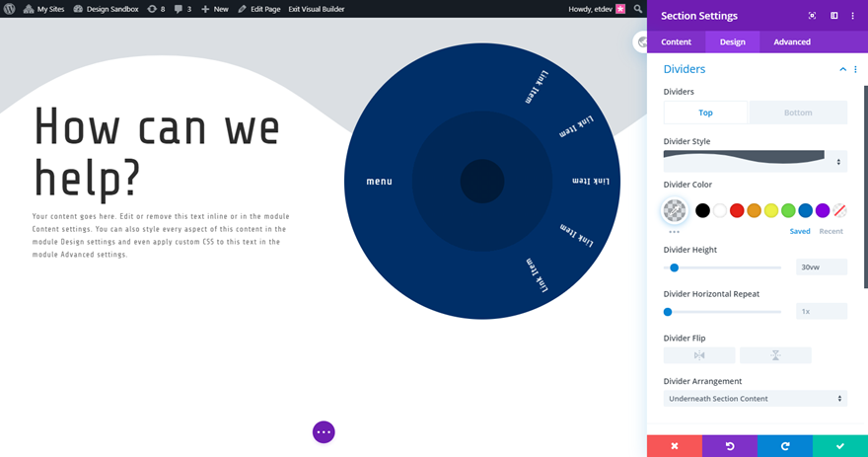This screenshot has height=457, width=868.
Task: Toggle vertical divider flip
Action: point(775,355)
